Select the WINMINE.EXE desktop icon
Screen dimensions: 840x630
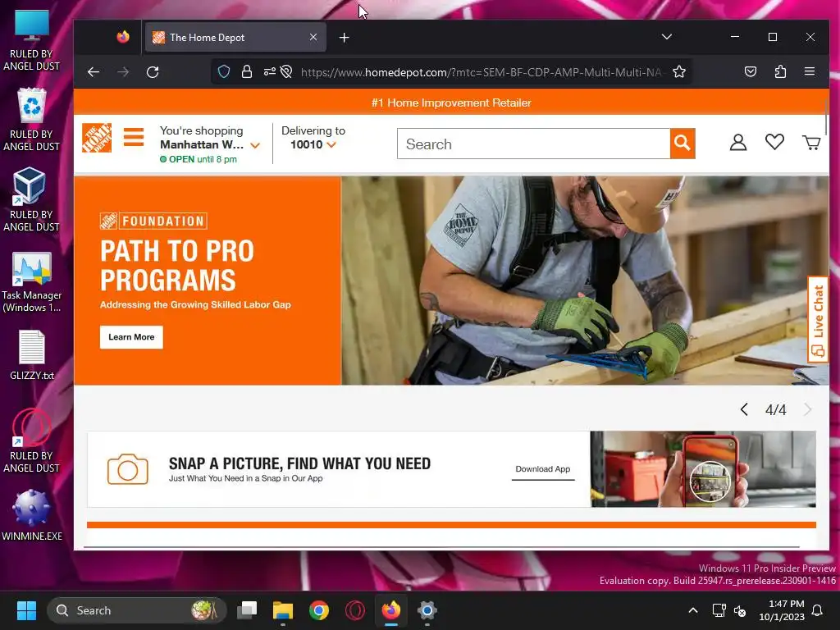[32, 515]
